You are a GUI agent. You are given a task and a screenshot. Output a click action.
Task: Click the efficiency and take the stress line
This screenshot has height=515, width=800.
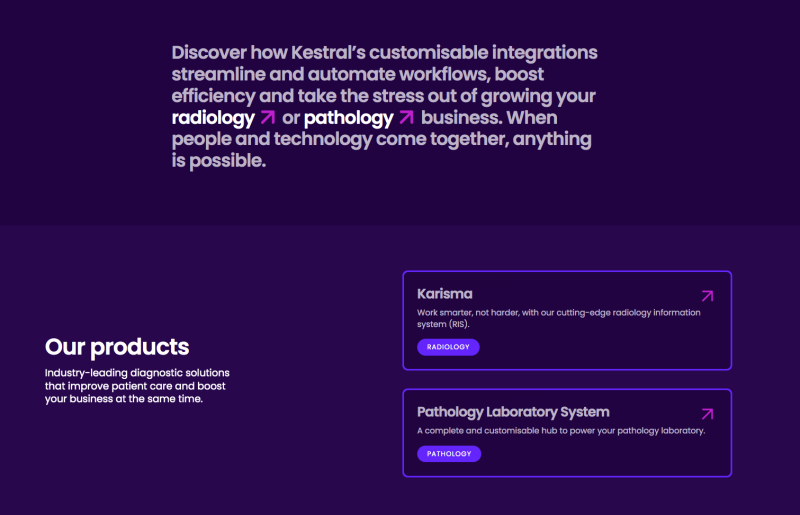click(x=383, y=96)
